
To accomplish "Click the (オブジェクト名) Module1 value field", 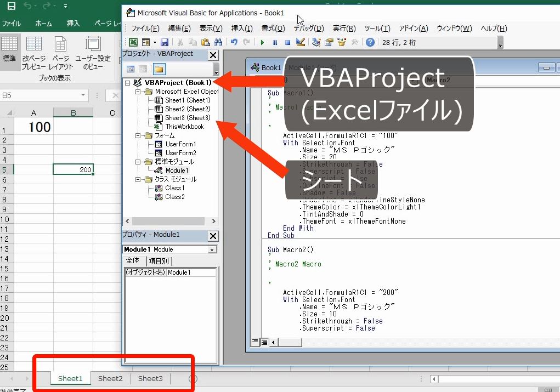I will (191, 272).
